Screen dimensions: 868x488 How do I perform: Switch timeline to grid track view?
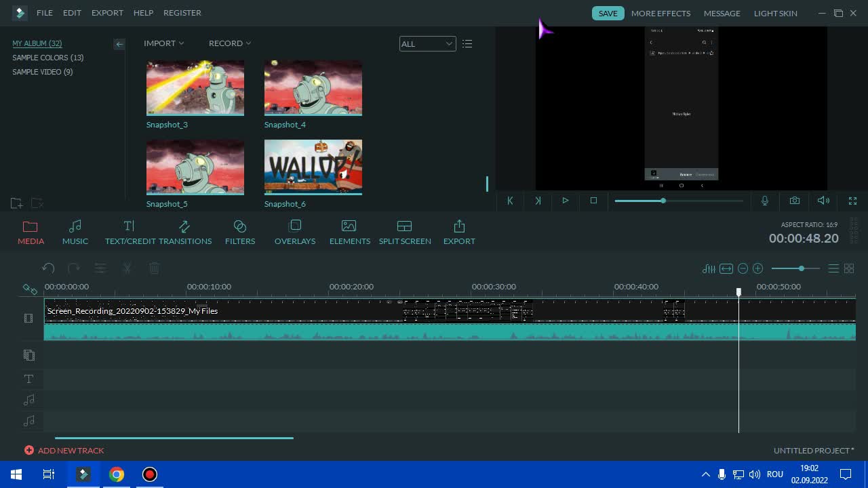coord(849,268)
